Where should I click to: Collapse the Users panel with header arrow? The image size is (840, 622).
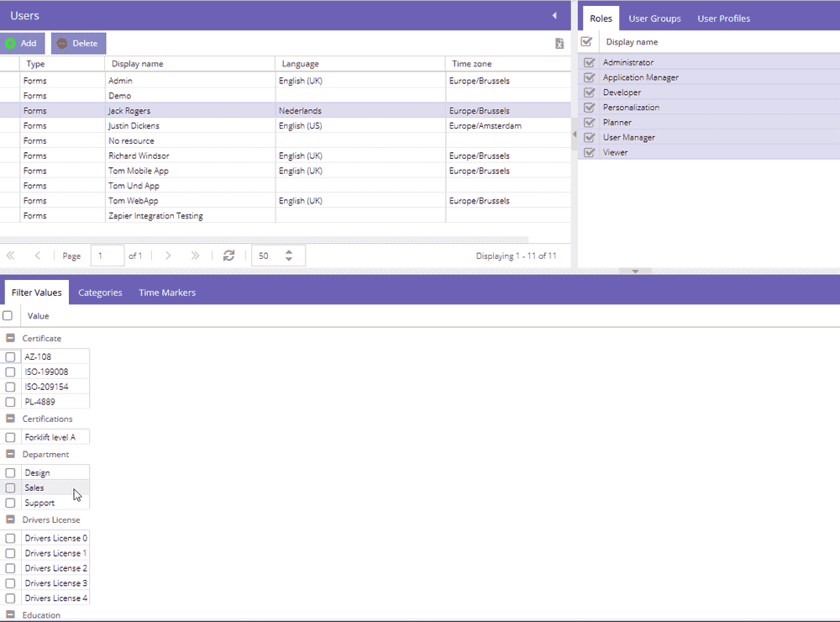pos(554,15)
